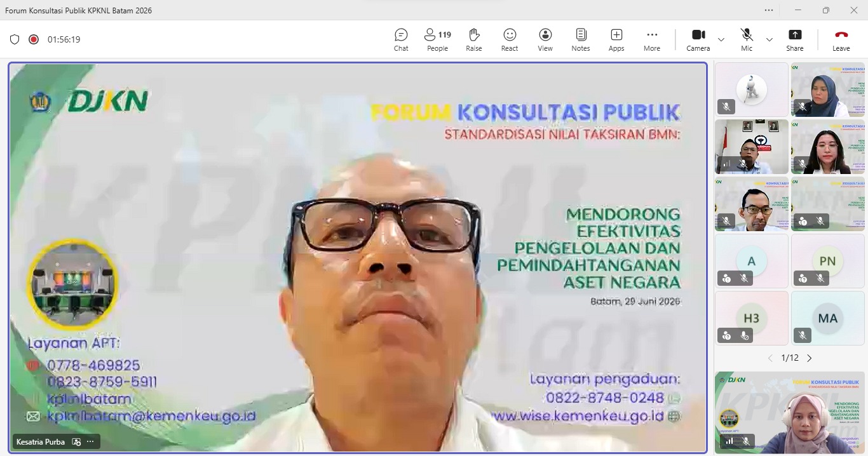Select the long-haired woman with glasses tile
868x456 pixels.
point(827,147)
